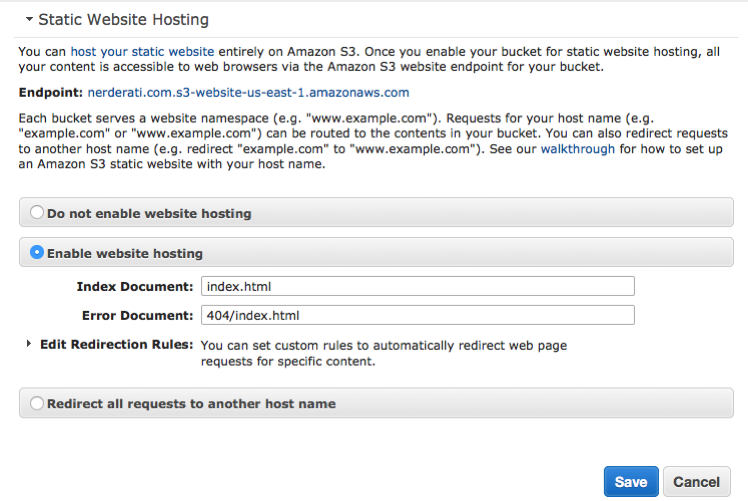Click the Do not enable website hosting label text

(149, 213)
